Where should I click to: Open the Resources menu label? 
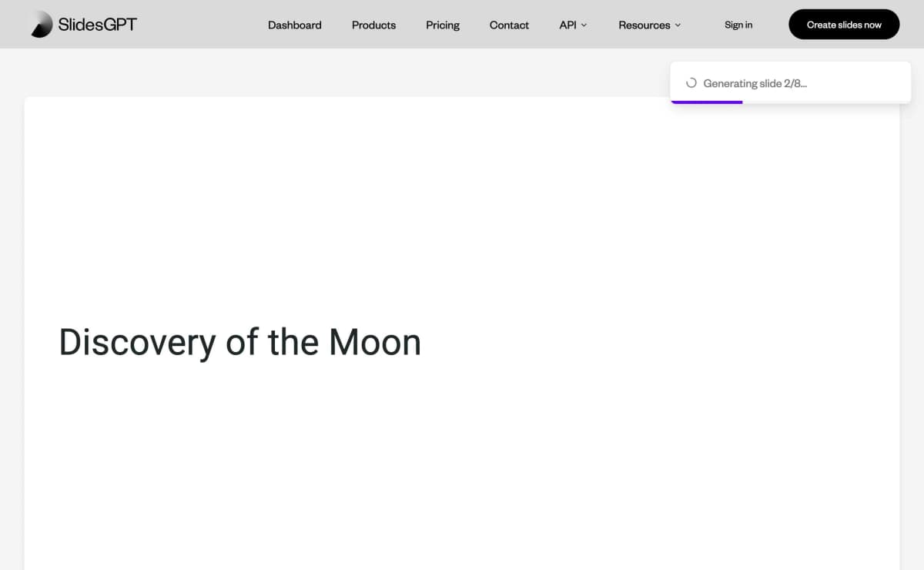644,25
